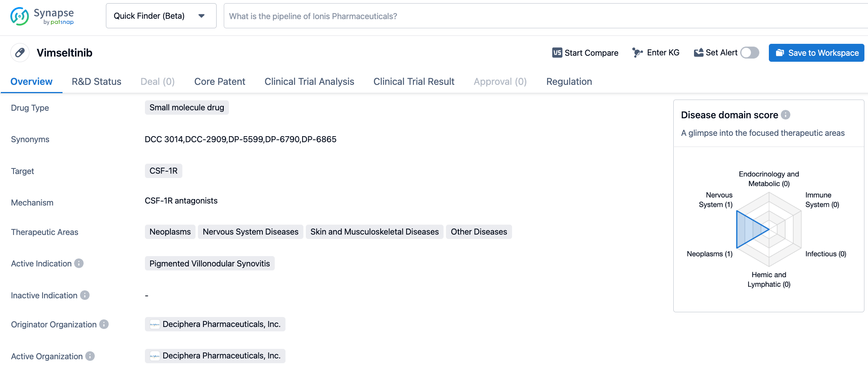Click the info icon next to Inactive Indication

click(x=84, y=296)
